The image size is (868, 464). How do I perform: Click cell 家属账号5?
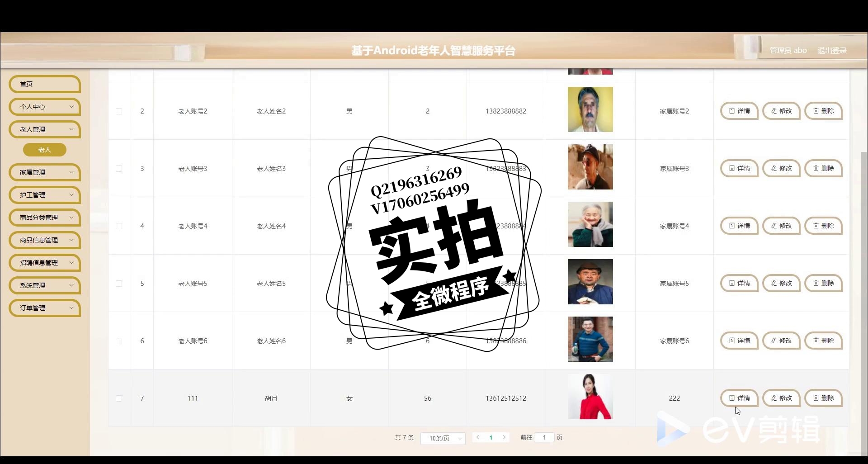pyautogui.click(x=675, y=284)
